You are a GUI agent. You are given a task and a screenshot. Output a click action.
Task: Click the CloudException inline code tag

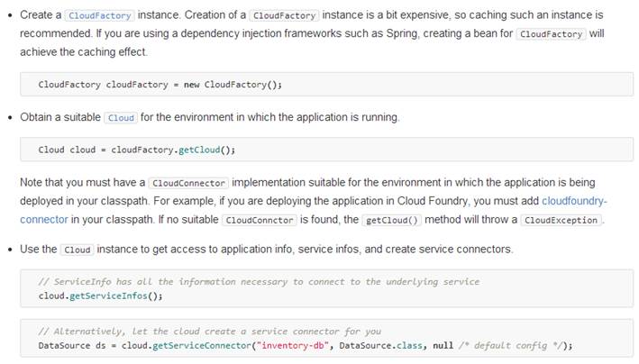(x=560, y=220)
